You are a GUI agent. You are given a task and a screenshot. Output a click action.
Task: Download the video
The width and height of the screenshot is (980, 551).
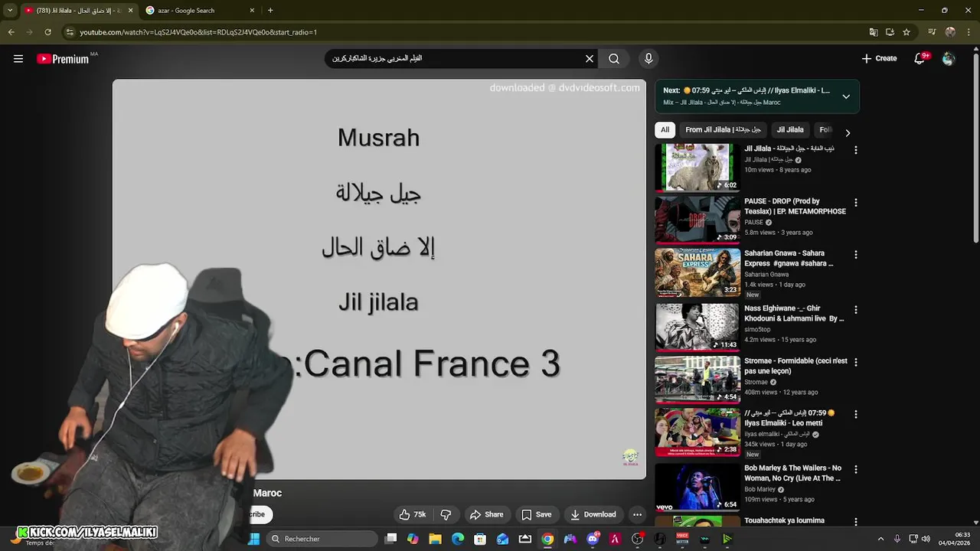coord(593,514)
